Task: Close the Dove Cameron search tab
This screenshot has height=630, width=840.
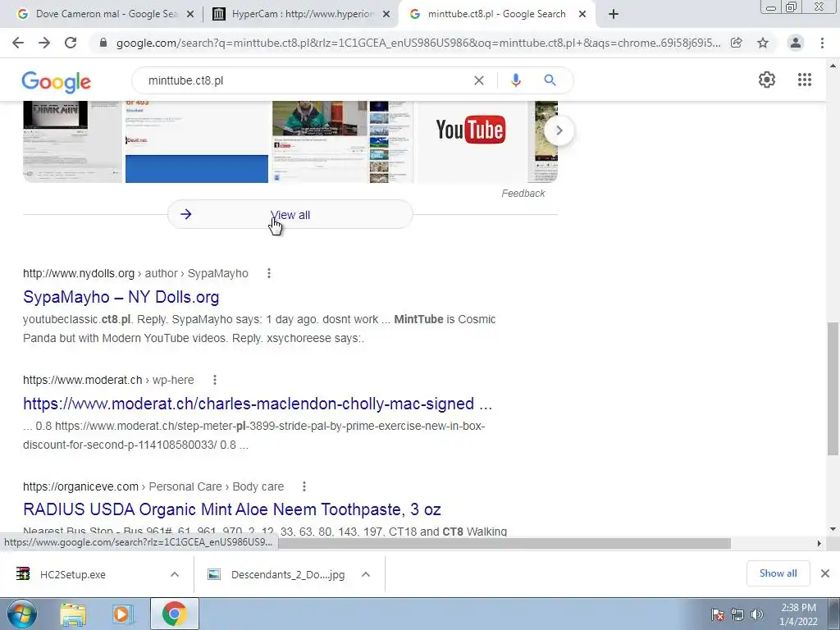Action: (190, 15)
